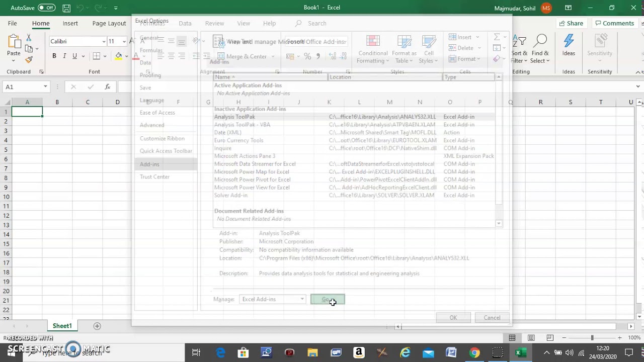Click Cancel in Excel Options dialog
This screenshot has height=362, width=644.
[492, 318]
